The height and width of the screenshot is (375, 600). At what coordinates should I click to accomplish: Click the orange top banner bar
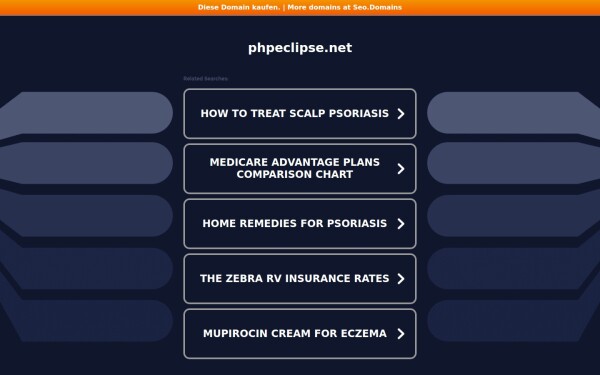[x=300, y=8]
